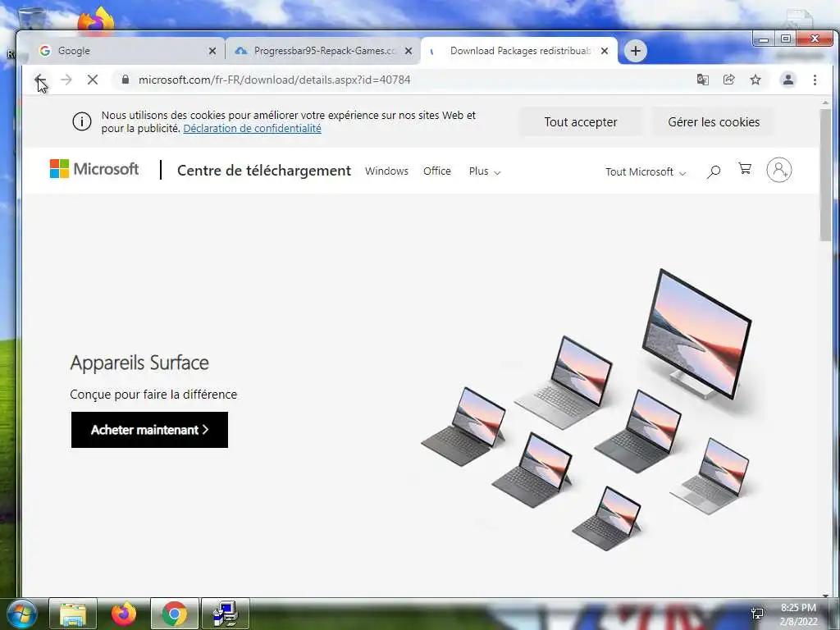Click the address bar URL
The height and width of the screenshot is (630, 840).
point(274,80)
